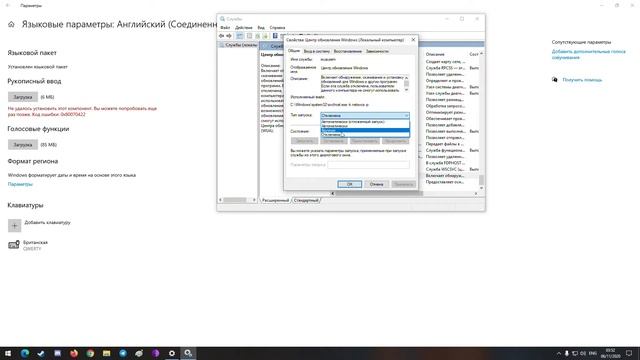The image size is (640, 360).
Task: Open network icon in system tray
Action: [575, 353]
